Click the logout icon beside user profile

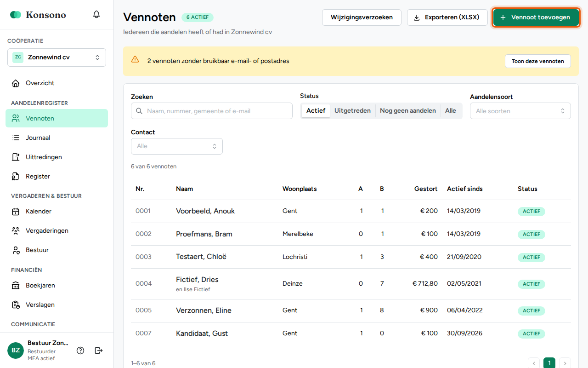coord(99,351)
